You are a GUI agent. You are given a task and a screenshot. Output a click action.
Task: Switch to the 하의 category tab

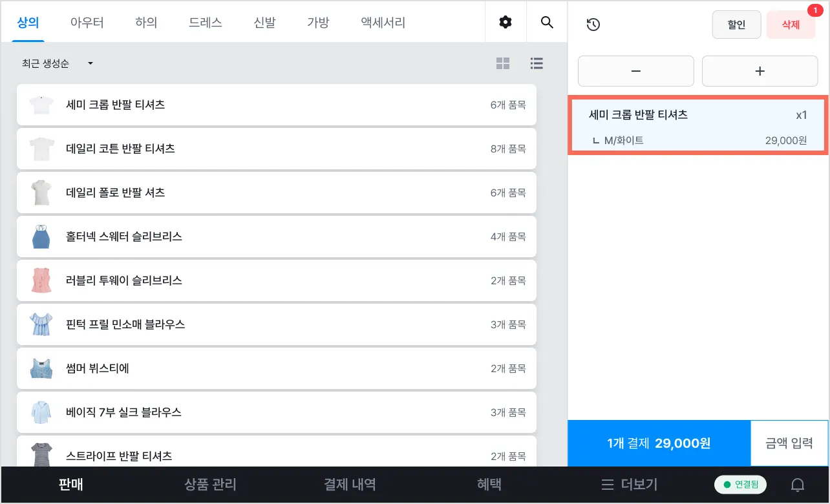[x=146, y=23]
